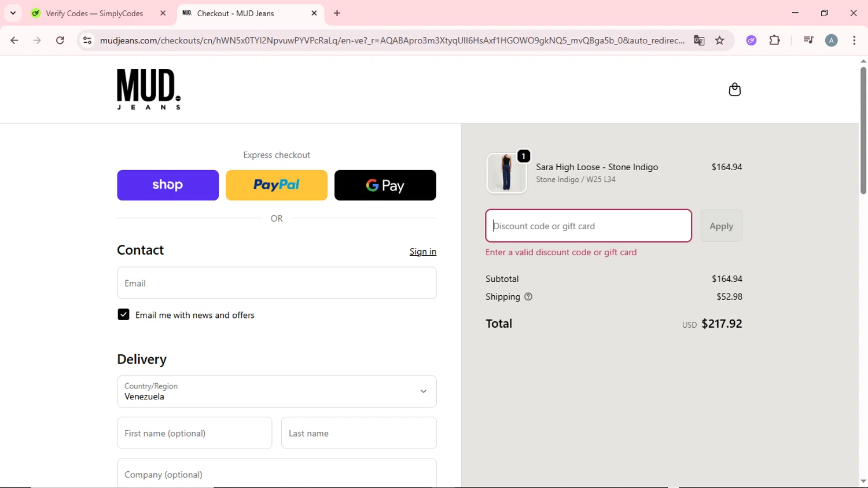Minimize the browser window
This screenshot has height=488, width=868.
[795, 13]
